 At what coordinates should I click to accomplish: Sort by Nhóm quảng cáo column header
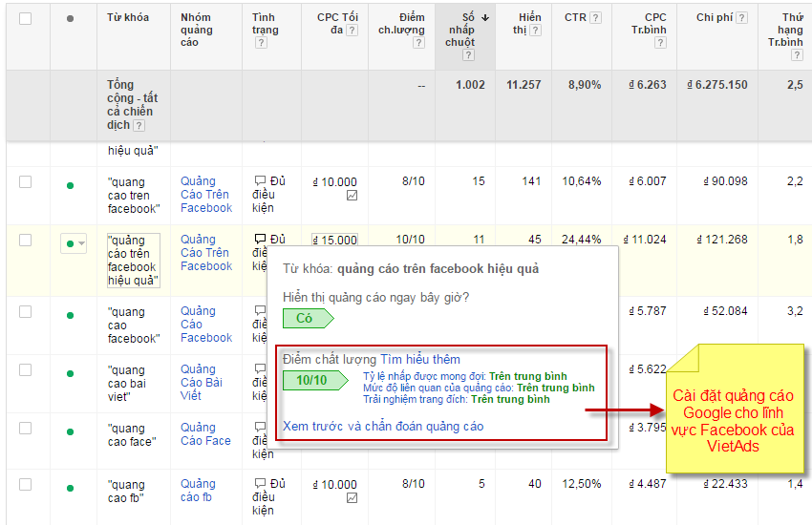(196, 30)
